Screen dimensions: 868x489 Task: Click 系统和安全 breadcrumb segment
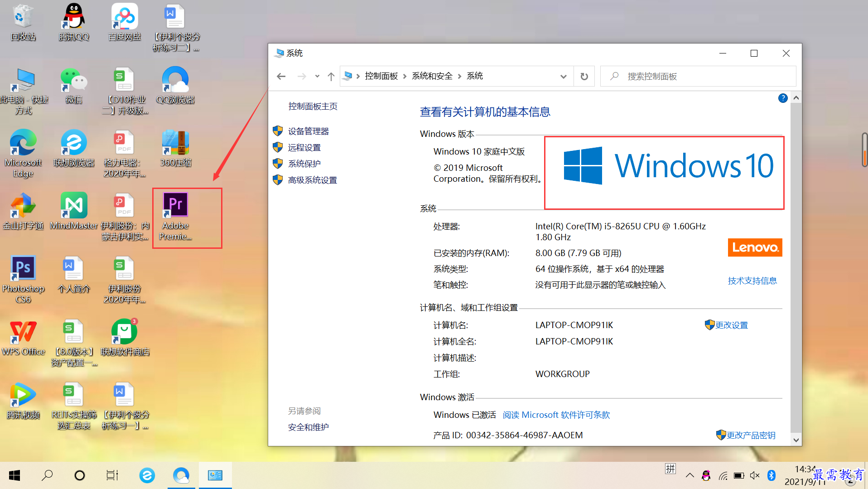tap(432, 76)
